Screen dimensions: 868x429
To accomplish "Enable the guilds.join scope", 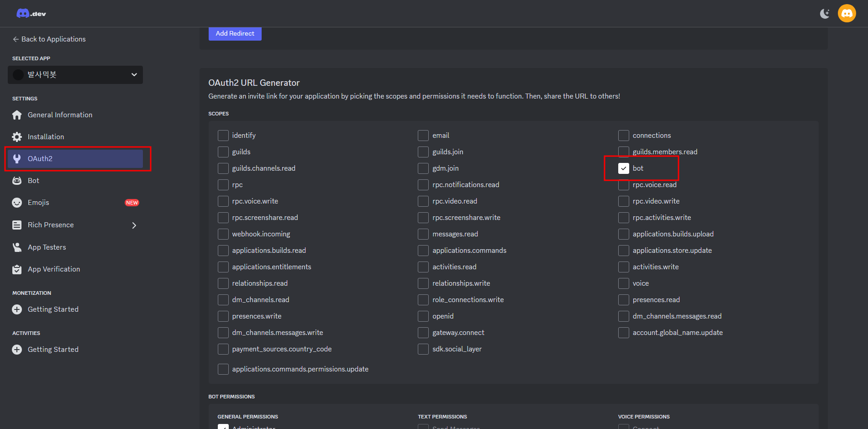I will pyautogui.click(x=423, y=152).
